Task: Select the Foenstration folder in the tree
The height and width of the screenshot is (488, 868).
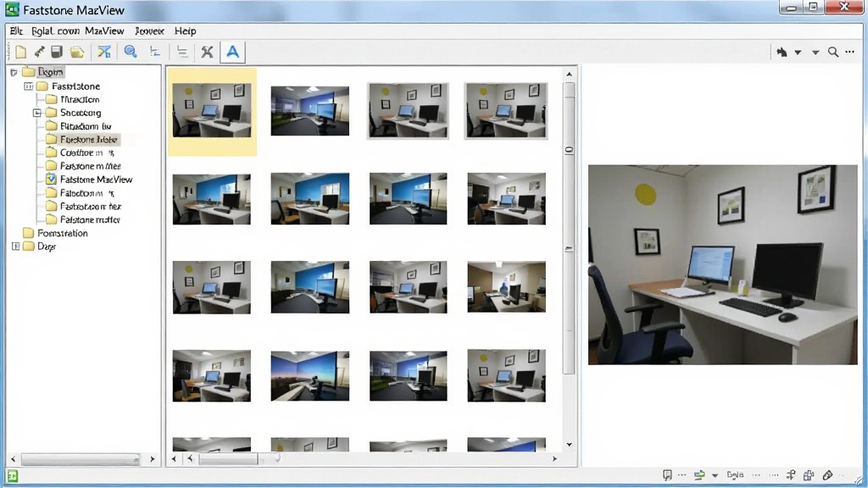Action: 63,234
